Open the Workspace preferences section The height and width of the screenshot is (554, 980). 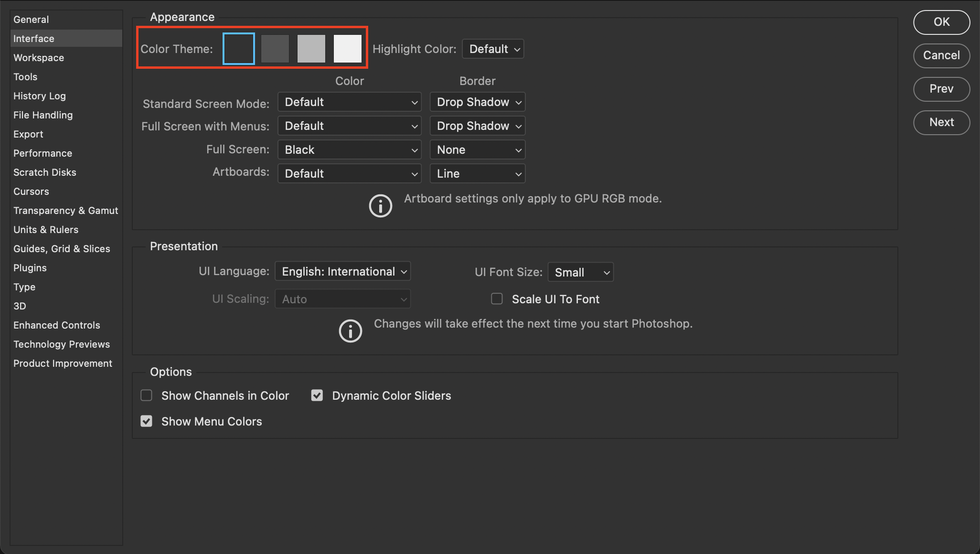point(39,58)
